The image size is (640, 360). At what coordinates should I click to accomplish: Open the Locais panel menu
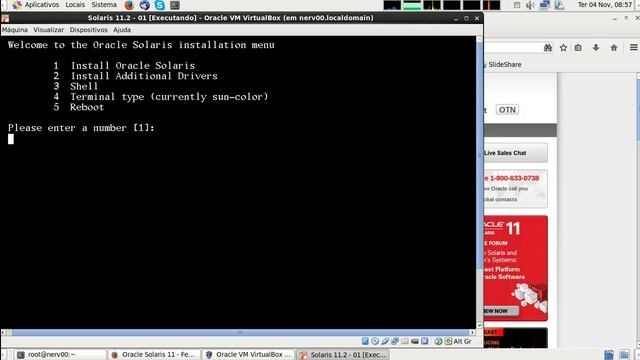click(x=75, y=5)
